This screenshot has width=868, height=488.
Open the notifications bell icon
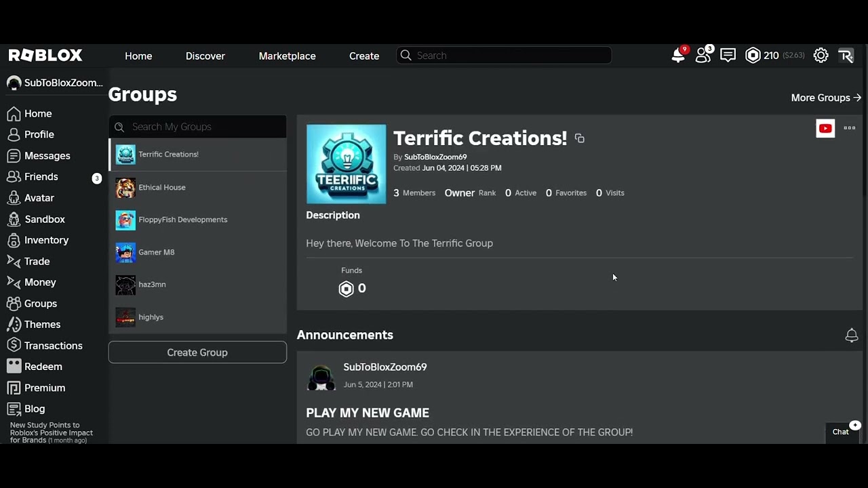coord(678,56)
